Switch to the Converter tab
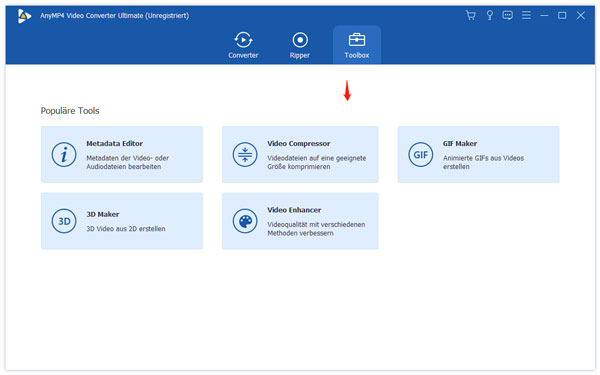 click(243, 45)
